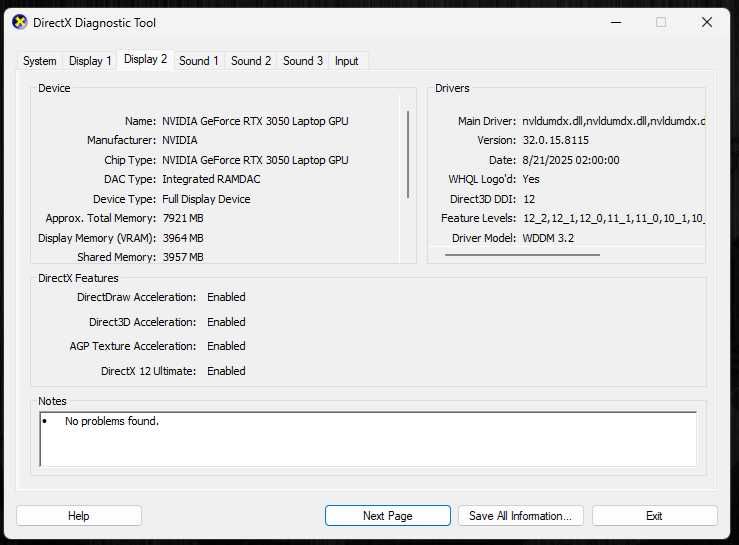Select the device name NVIDIA GeForce RTX 3050 value
The image size is (739, 545).
point(255,121)
